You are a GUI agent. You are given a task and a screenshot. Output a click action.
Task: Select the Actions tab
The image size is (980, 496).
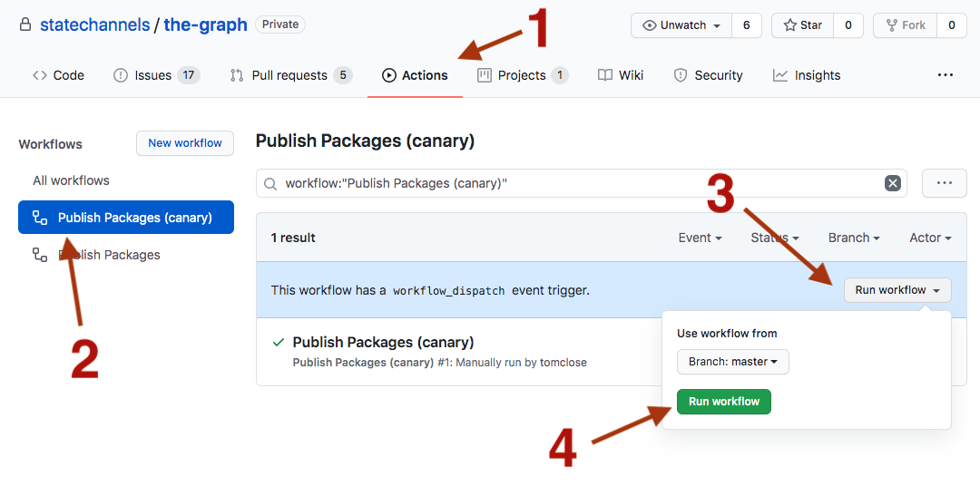pos(415,75)
